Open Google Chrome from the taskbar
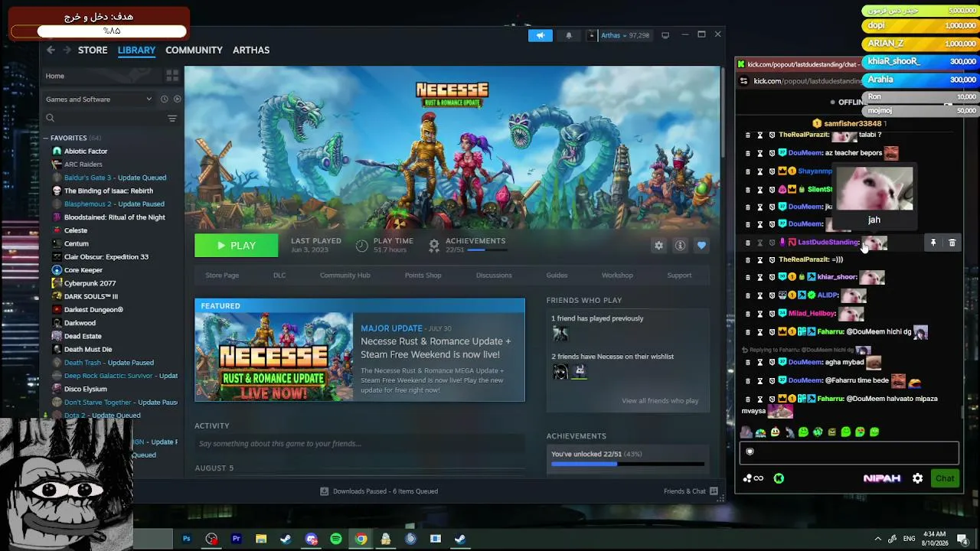980x551 pixels. tap(361, 539)
